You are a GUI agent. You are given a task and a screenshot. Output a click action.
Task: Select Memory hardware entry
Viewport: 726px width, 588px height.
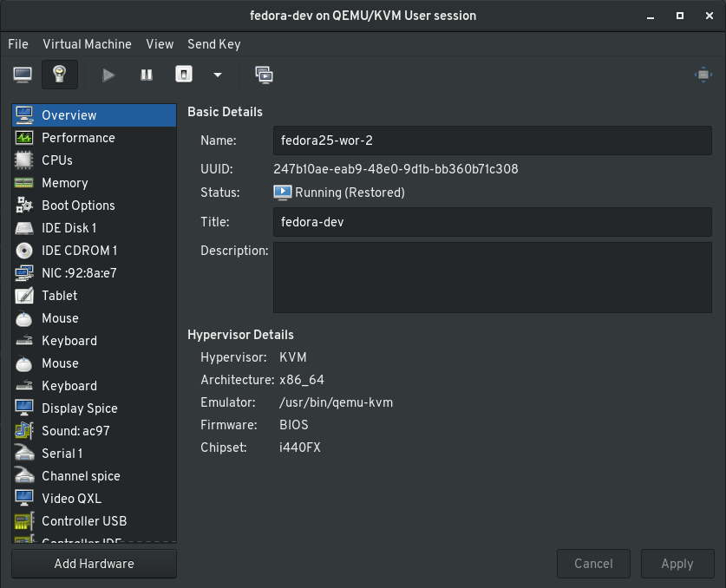[94, 183]
